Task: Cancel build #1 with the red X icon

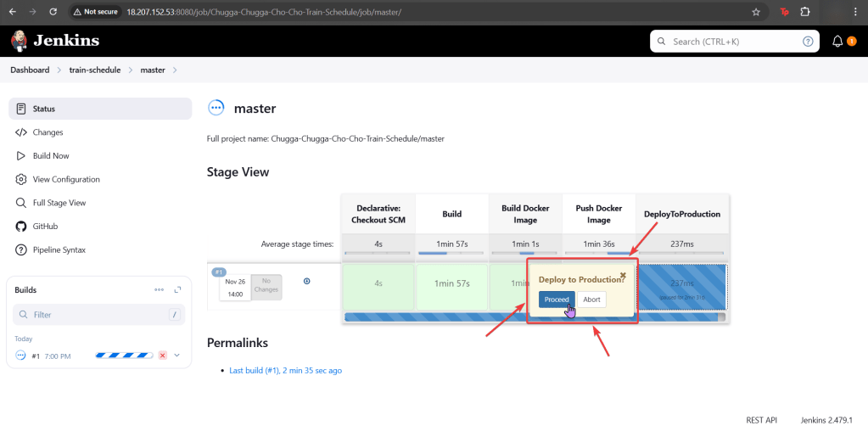Action: coord(163,356)
